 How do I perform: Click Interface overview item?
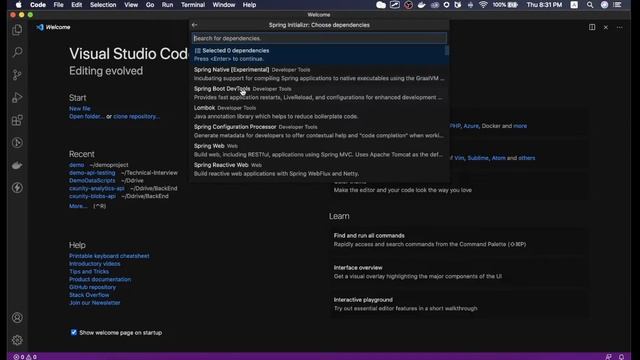tap(459, 272)
